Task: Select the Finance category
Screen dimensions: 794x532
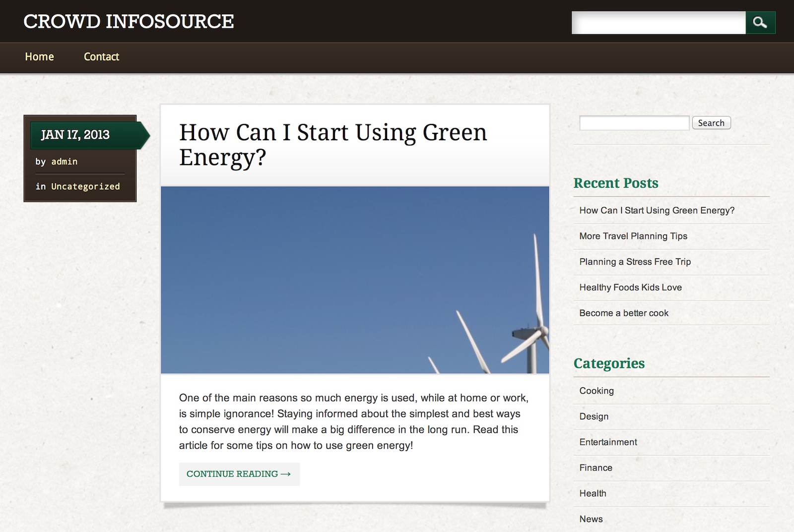Action: click(595, 468)
